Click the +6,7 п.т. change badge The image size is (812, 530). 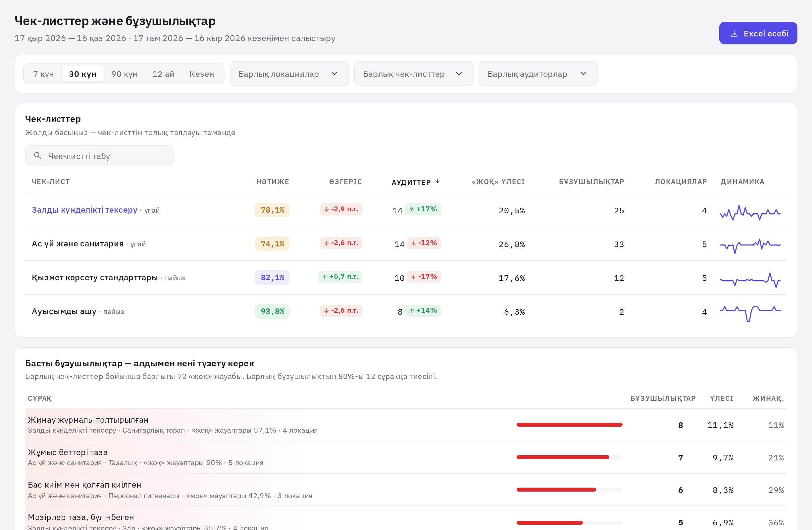tap(340, 277)
